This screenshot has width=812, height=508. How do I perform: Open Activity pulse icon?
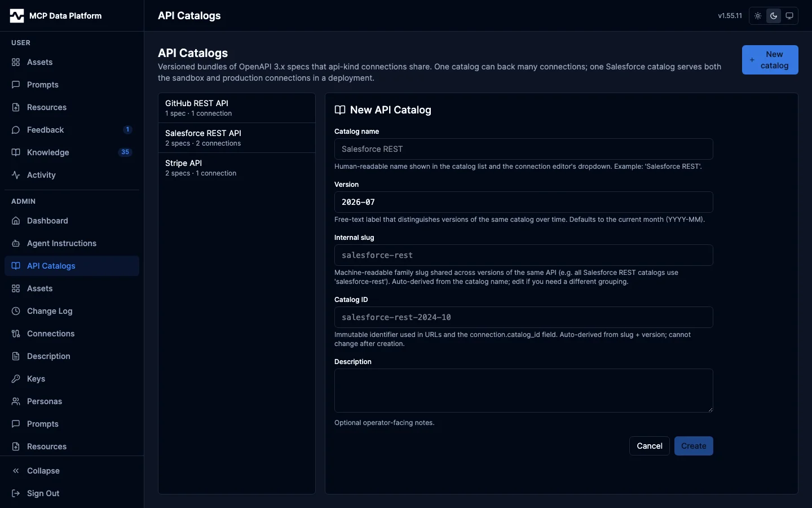[16, 175]
